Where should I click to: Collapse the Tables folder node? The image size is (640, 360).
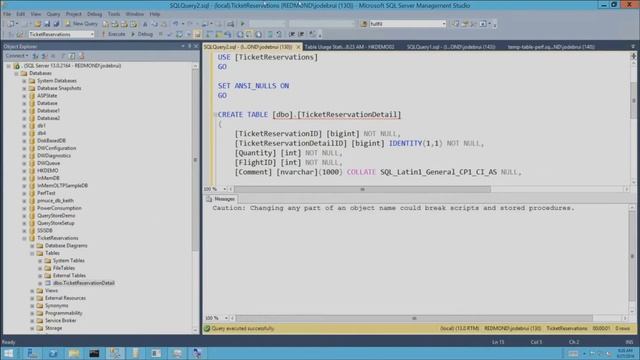click(32, 253)
